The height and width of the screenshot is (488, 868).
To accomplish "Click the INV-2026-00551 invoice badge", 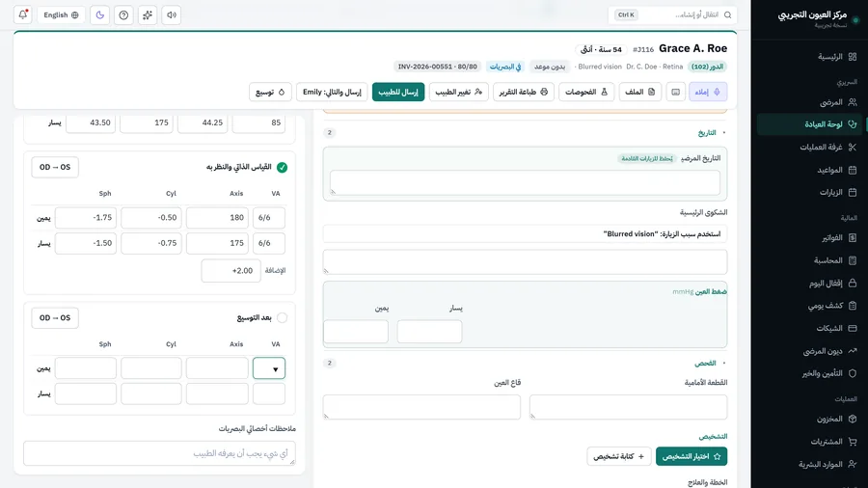I will (437, 67).
